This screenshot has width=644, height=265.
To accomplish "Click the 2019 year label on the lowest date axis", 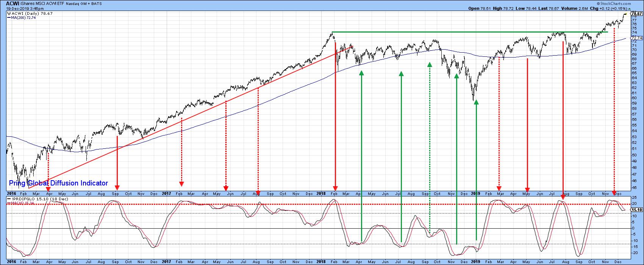I will coord(475,262).
